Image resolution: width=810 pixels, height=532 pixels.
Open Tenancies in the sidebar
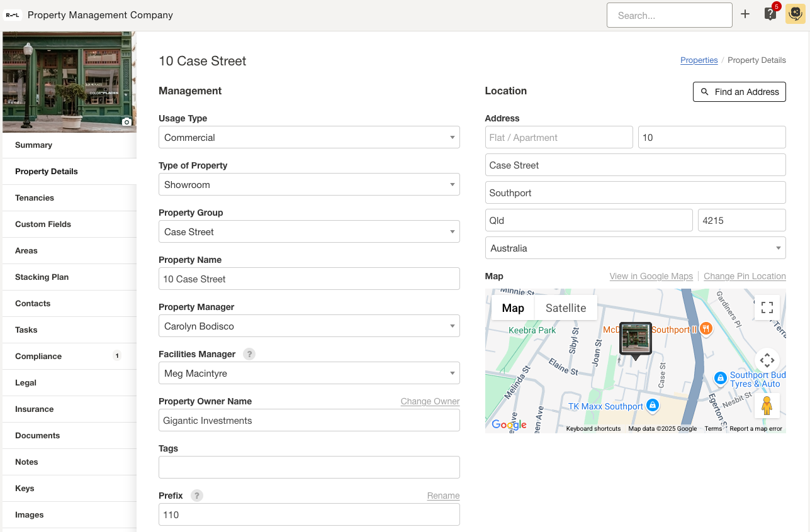coord(35,198)
